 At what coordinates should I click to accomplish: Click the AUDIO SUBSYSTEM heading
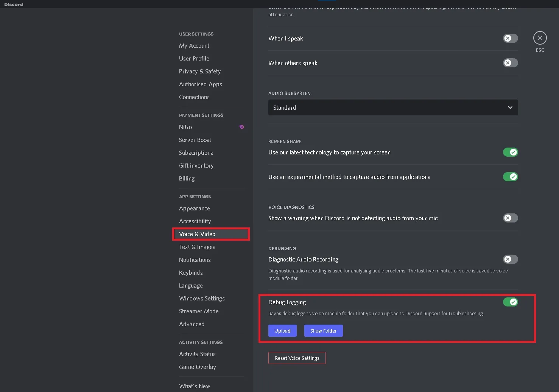click(290, 93)
